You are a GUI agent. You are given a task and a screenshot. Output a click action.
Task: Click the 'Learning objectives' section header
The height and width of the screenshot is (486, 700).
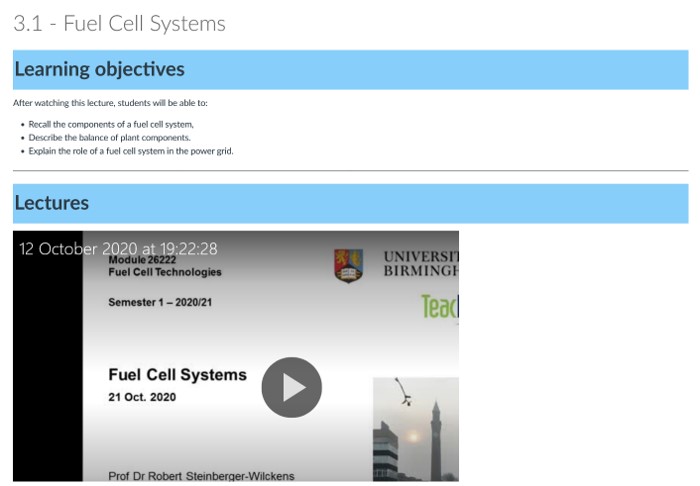coord(99,69)
